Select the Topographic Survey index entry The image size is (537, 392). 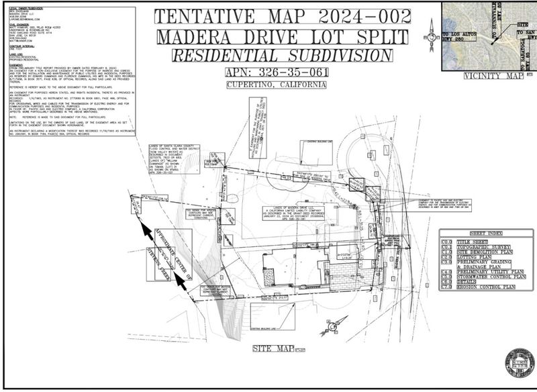point(483,247)
